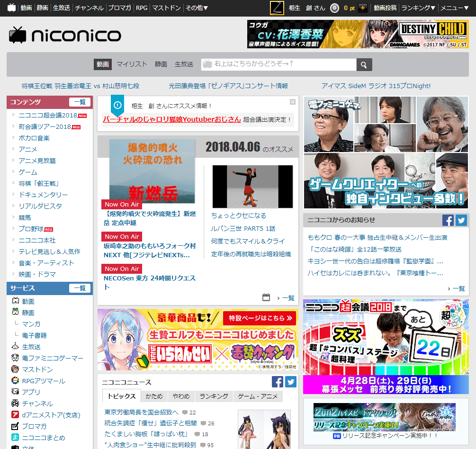Open 生放送 service icon in sidebar
476x449 pixels.
pyautogui.click(x=15, y=346)
